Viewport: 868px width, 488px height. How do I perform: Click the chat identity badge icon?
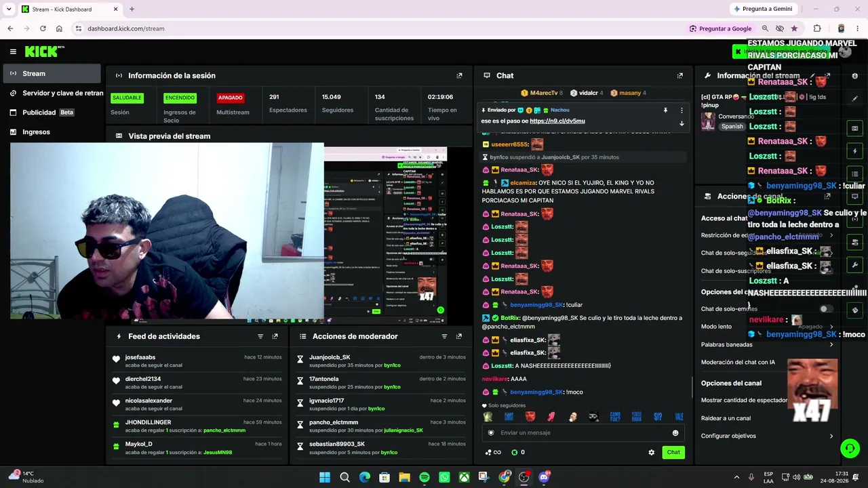[x=492, y=432]
